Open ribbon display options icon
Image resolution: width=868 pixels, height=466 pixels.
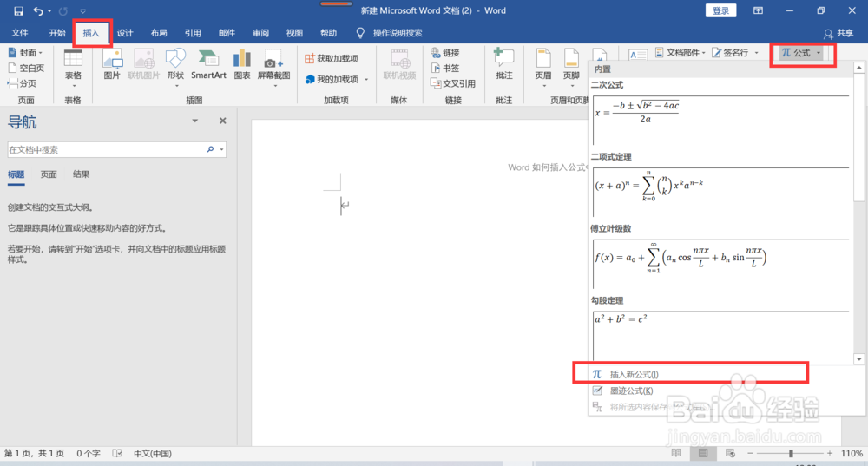[758, 10]
